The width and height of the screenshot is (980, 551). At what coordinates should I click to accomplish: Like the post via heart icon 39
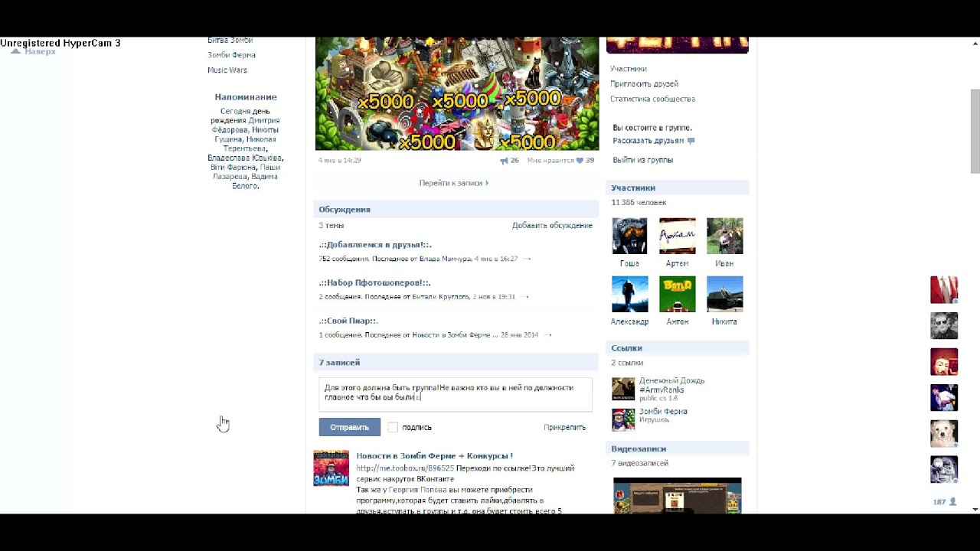point(580,161)
